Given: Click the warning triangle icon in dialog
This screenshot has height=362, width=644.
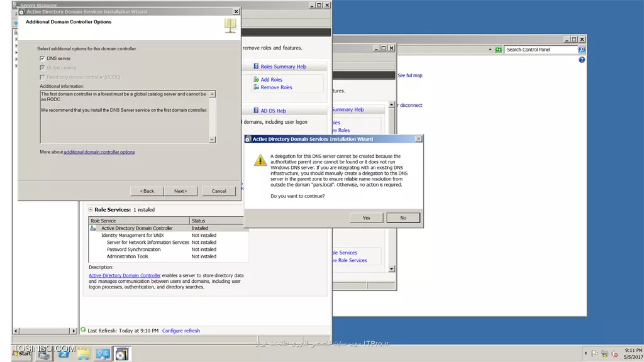Looking at the screenshot, I should tap(260, 160).
